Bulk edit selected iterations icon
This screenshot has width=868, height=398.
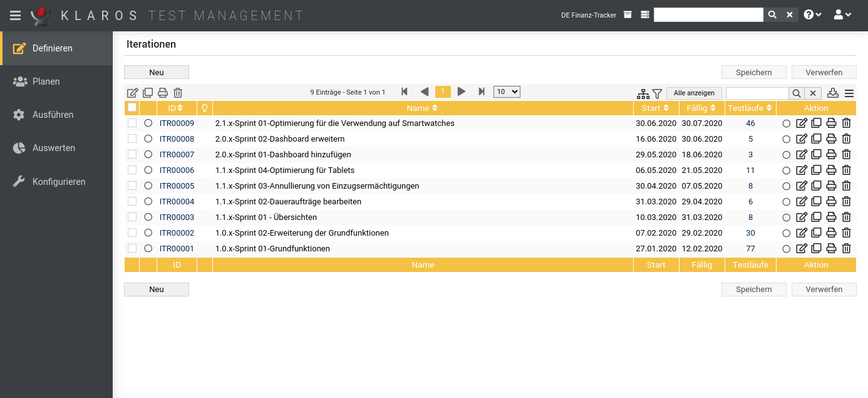click(x=132, y=93)
